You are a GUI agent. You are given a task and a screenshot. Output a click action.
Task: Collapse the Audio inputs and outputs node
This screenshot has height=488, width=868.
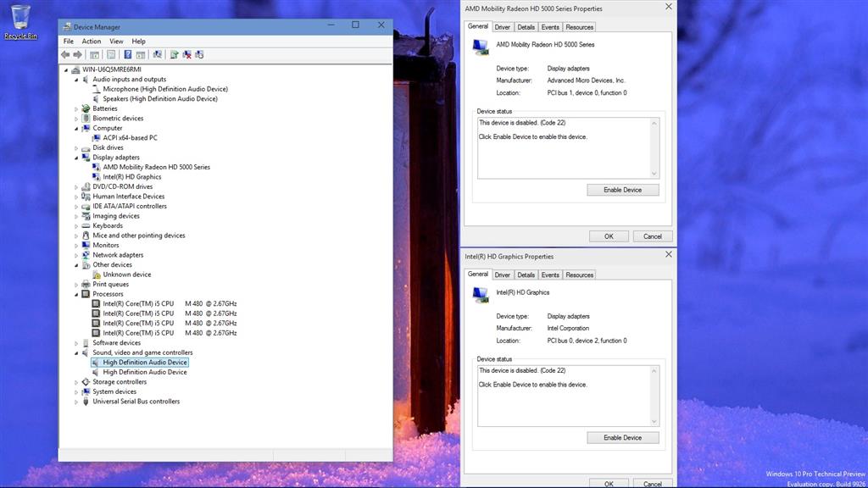click(x=76, y=80)
